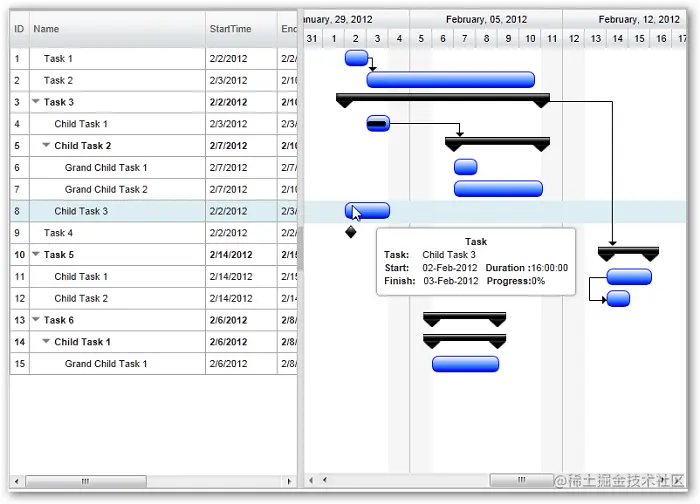The width and height of the screenshot is (700, 504).
Task: Collapse the Task 5 group
Action: pyautogui.click(x=36, y=254)
